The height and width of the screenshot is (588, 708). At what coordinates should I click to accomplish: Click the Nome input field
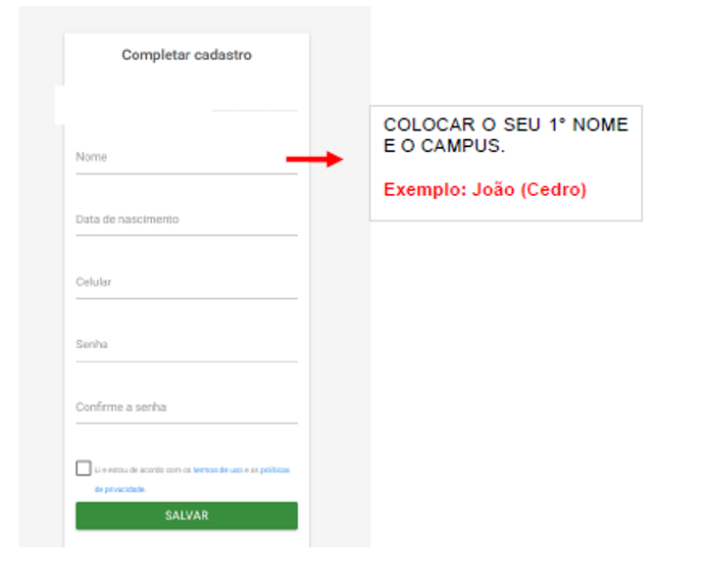pyautogui.click(x=184, y=159)
